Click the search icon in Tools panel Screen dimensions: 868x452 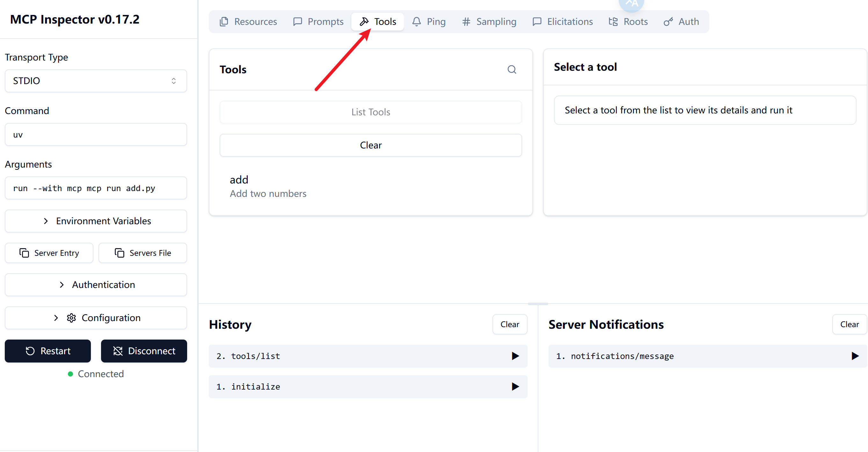point(512,69)
